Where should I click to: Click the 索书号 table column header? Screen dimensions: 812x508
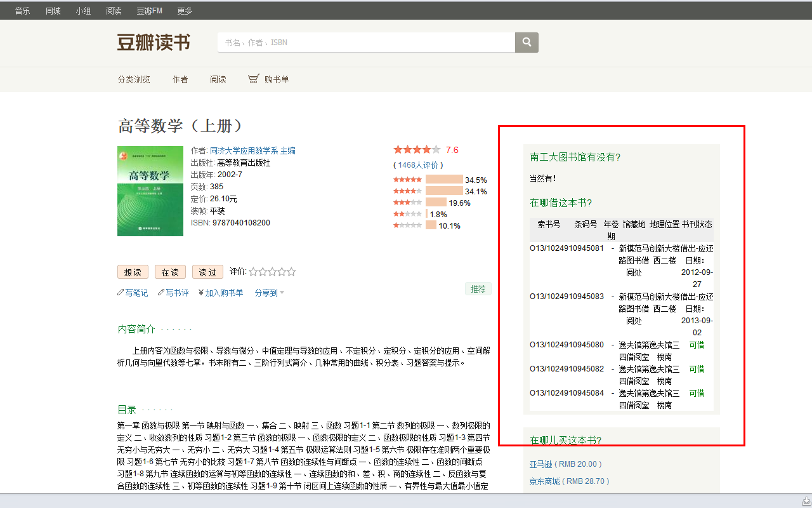tap(549, 224)
